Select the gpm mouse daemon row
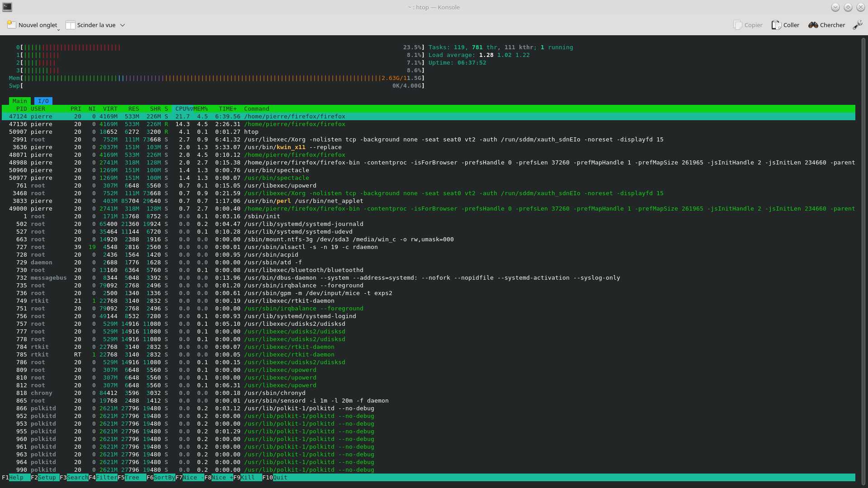The height and width of the screenshot is (488, 868). [x=429, y=293]
